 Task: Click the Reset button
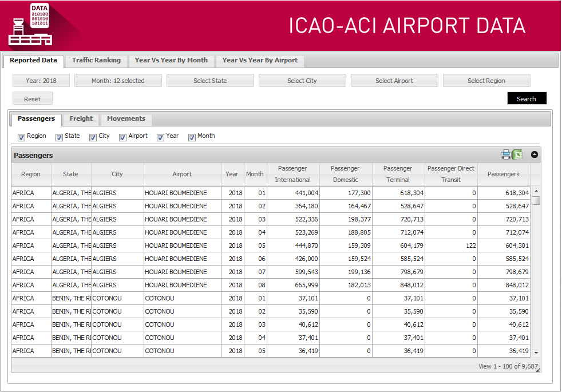[32, 98]
